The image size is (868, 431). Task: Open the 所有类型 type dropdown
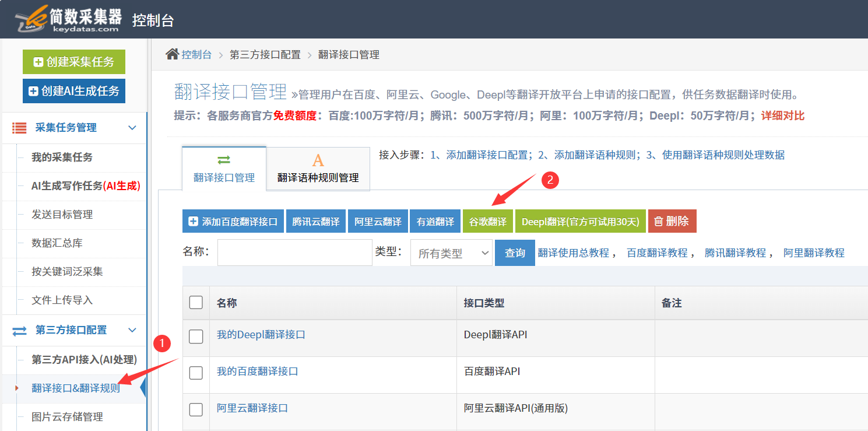tap(451, 253)
